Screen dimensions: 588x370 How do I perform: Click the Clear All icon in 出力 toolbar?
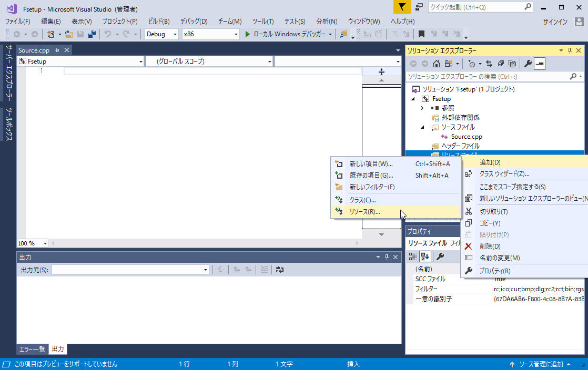point(264,270)
